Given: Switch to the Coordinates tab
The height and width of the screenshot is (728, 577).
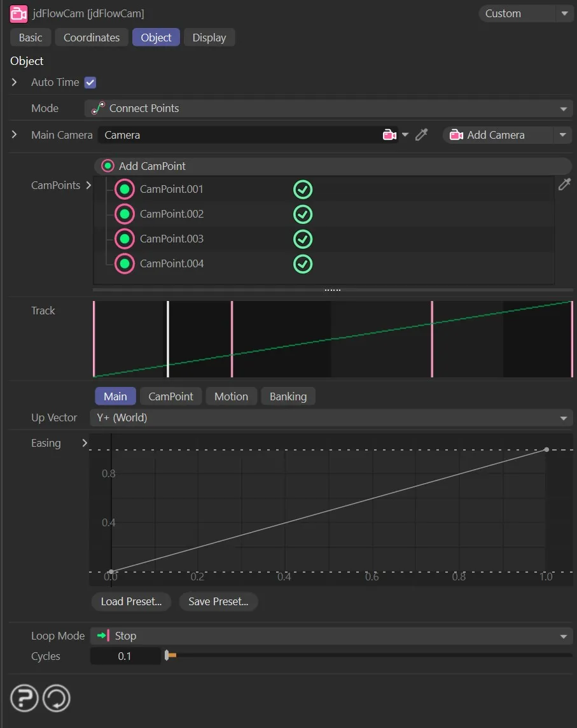Looking at the screenshot, I should pos(92,38).
